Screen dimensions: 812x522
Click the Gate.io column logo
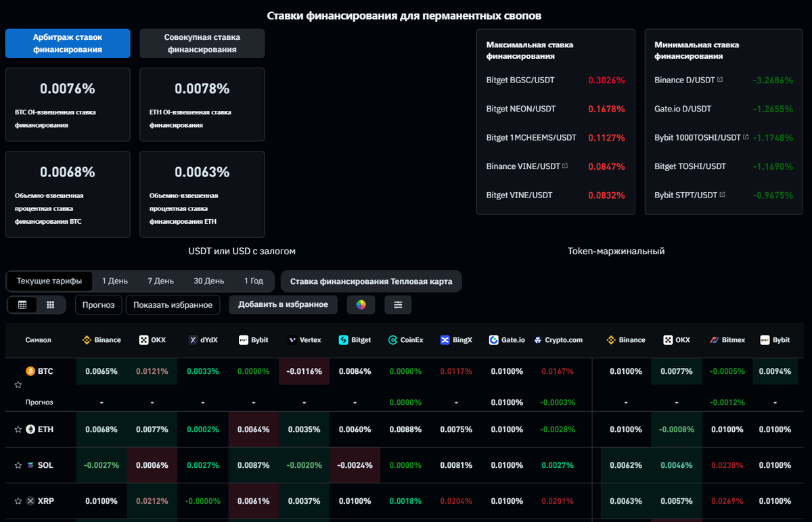point(494,340)
